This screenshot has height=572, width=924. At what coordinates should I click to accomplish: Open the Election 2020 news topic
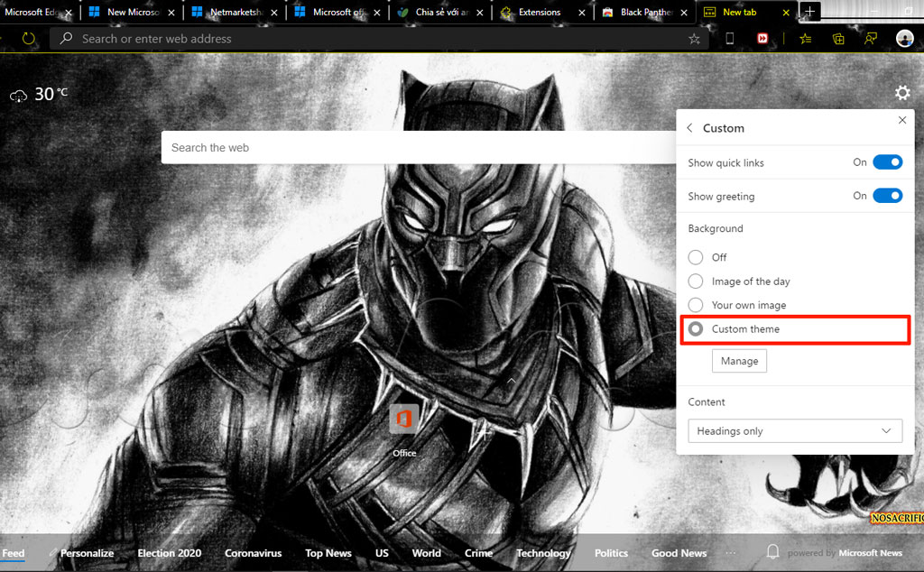pyautogui.click(x=169, y=552)
